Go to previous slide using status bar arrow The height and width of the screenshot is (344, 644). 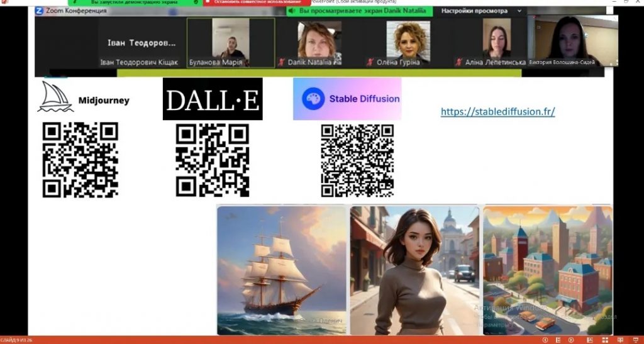pos(545,340)
